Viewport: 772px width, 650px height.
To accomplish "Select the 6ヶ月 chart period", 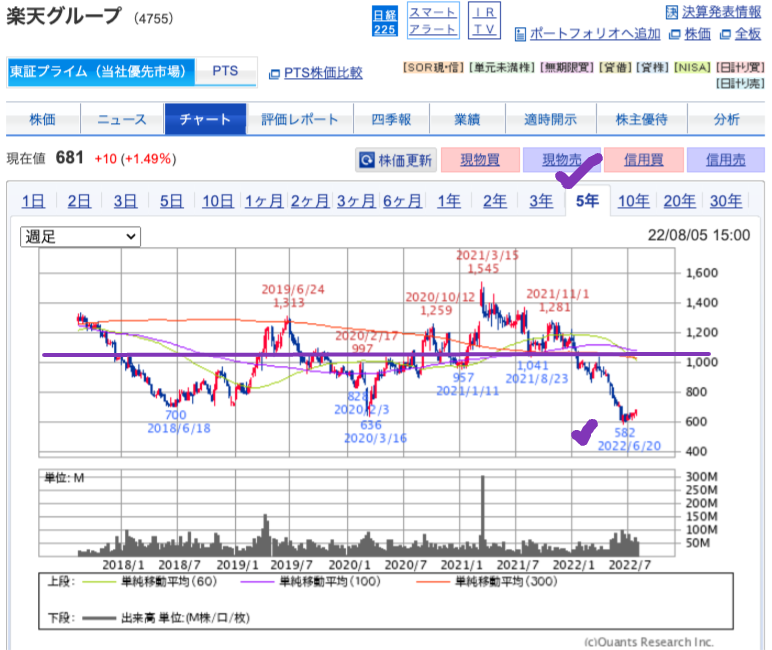I will [402, 201].
